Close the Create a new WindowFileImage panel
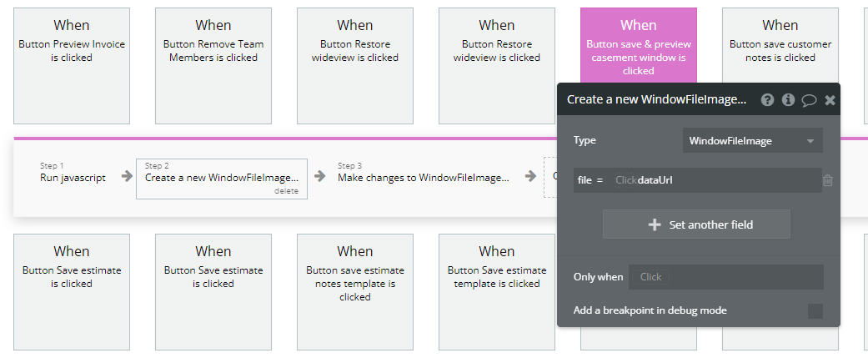 pyautogui.click(x=830, y=99)
